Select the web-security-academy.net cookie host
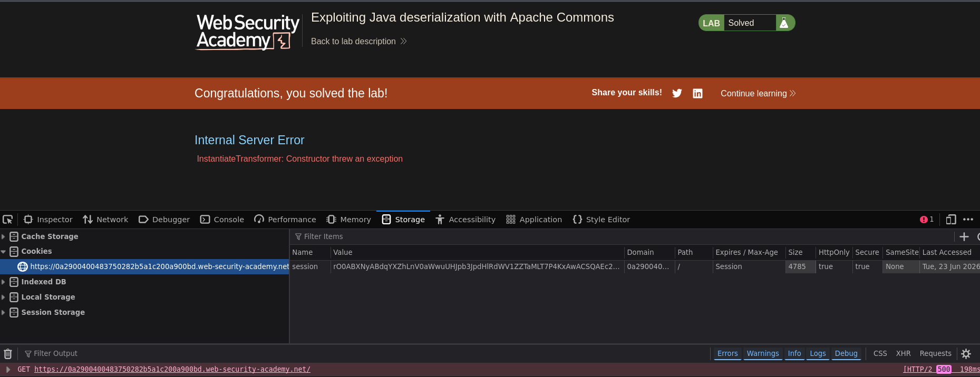This screenshot has height=377, width=980. (x=144, y=267)
